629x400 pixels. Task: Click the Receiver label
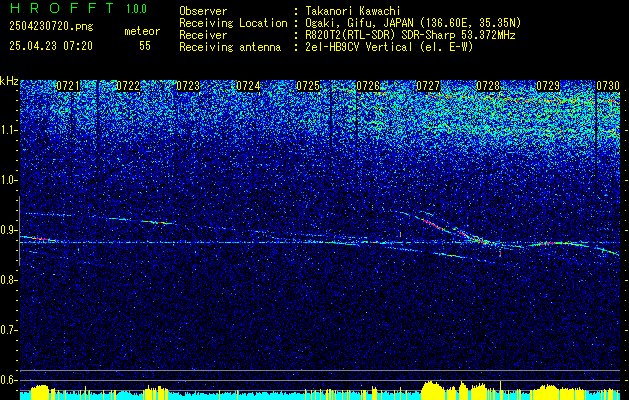[x=203, y=35]
